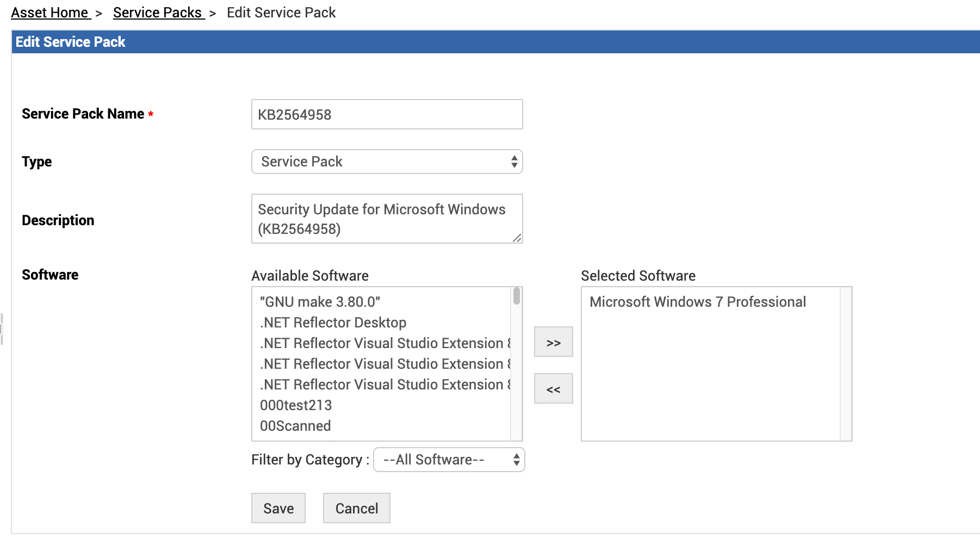This screenshot has height=545, width=980.
Task: Select .NET Reflector Desktop in the list
Action: coord(333,323)
